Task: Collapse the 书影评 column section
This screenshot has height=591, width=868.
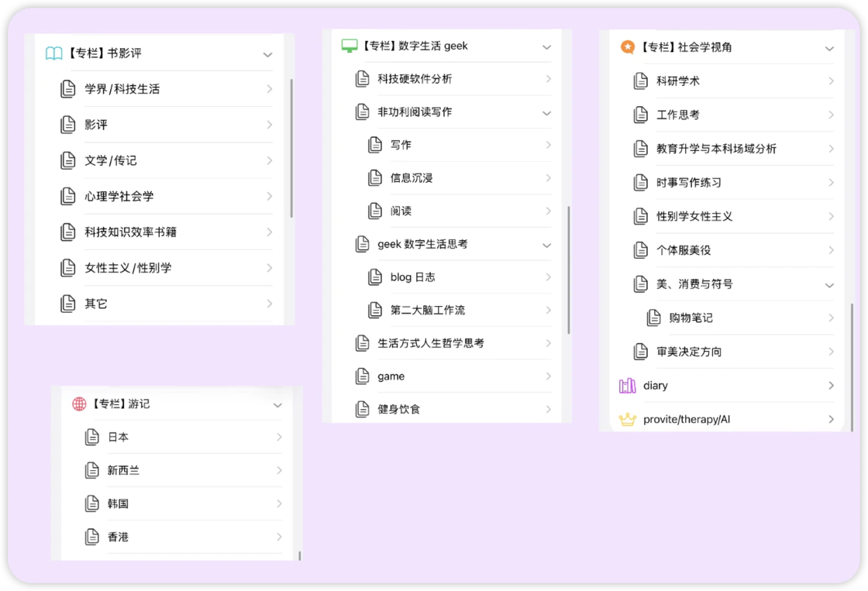Action: [x=268, y=54]
